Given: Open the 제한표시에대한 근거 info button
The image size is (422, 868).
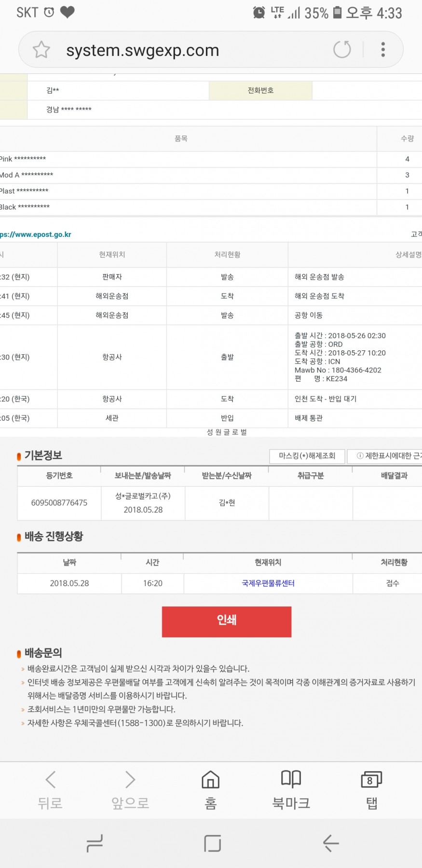Looking at the screenshot, I should click(x=386, y=456).
